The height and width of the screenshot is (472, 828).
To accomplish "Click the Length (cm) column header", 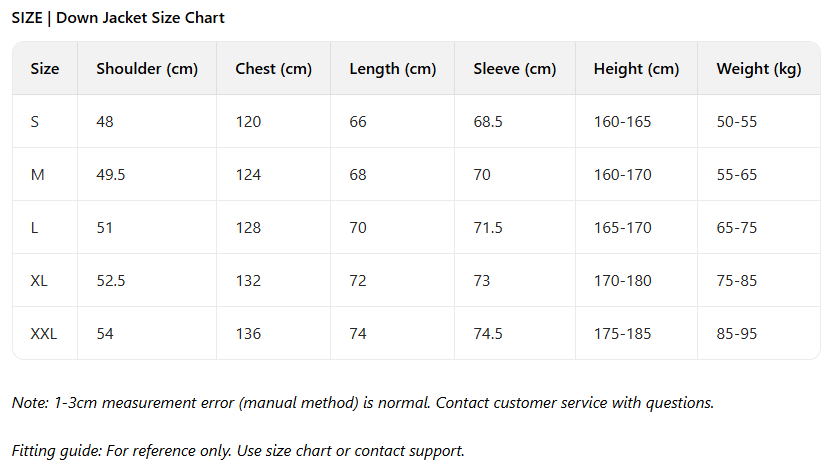I will [392, 69].
